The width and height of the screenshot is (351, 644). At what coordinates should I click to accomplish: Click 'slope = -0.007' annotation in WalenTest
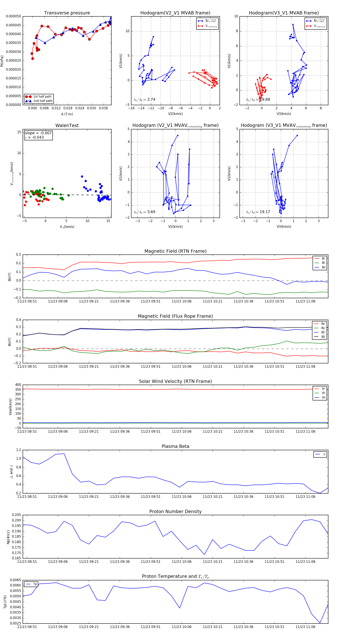click(x=38, y=133)
